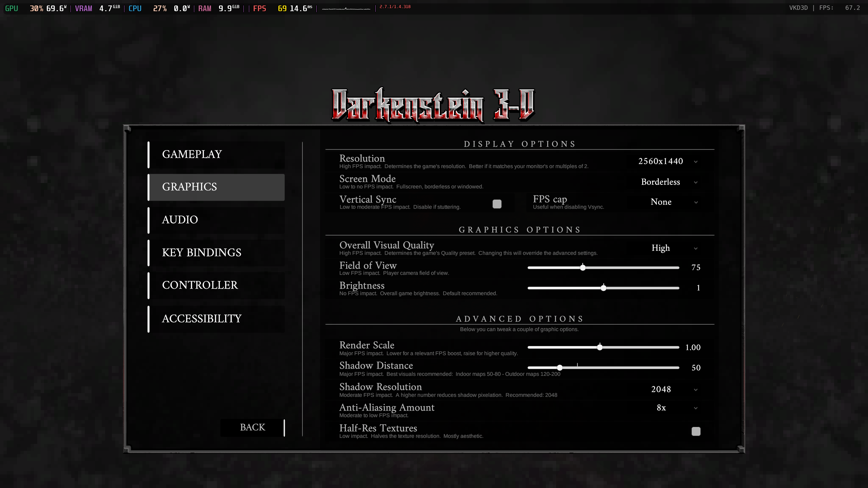This screenshot has height=488, width=868.
Task: Toggle the Vertical Sync checkbox
Action: [497, 204]
